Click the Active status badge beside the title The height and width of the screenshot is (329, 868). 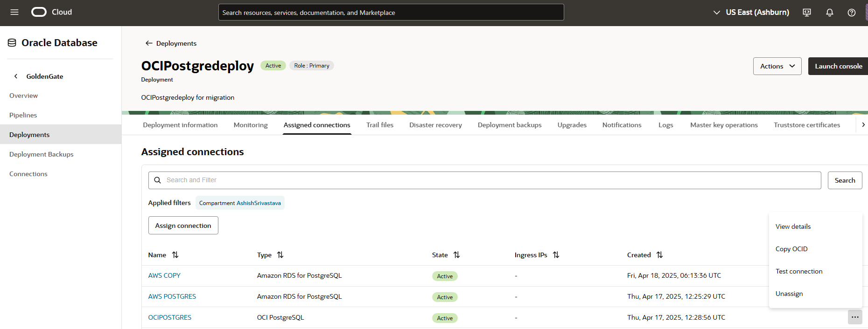273,66
